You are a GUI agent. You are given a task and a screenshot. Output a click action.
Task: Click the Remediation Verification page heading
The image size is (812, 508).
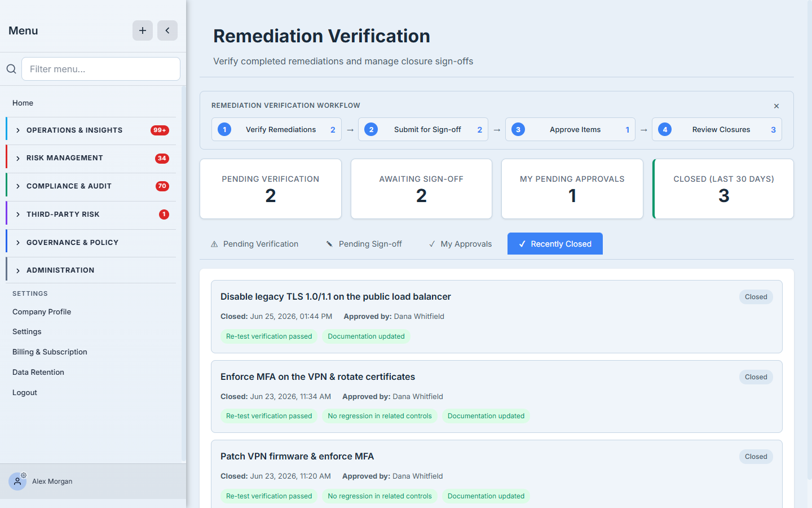[321, 36]
